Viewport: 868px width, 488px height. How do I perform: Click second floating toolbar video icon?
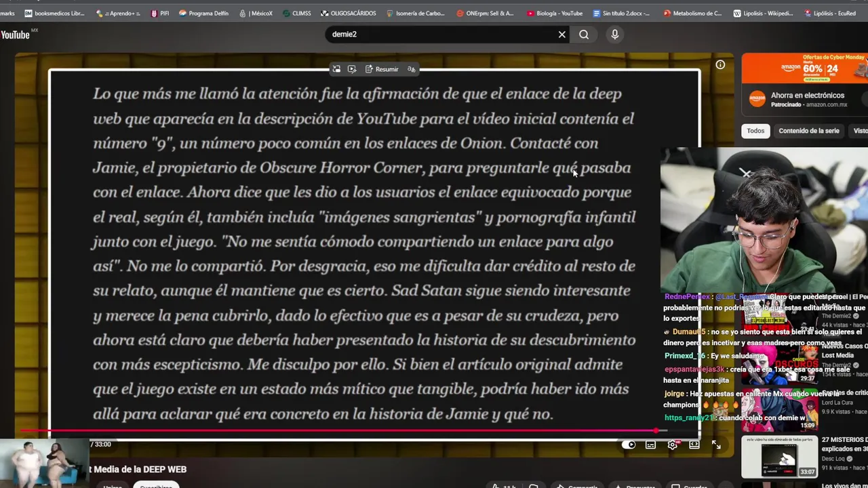tap(352, 69)
